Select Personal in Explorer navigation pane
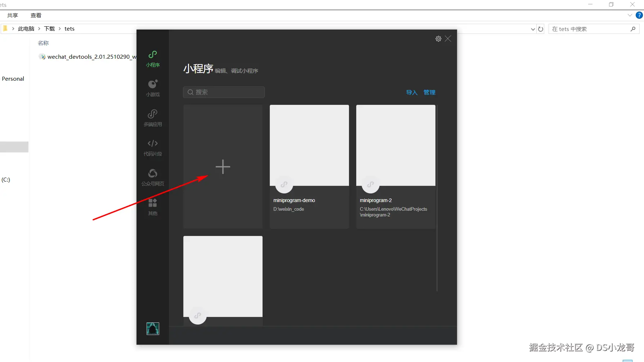 pyautogui.click(x=13, y=79)
